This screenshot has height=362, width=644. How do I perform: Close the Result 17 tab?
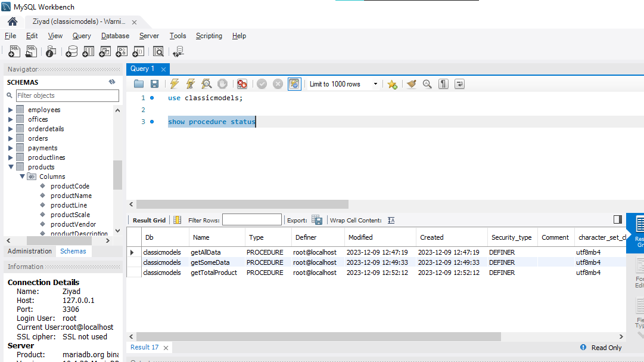click(166, 348)
